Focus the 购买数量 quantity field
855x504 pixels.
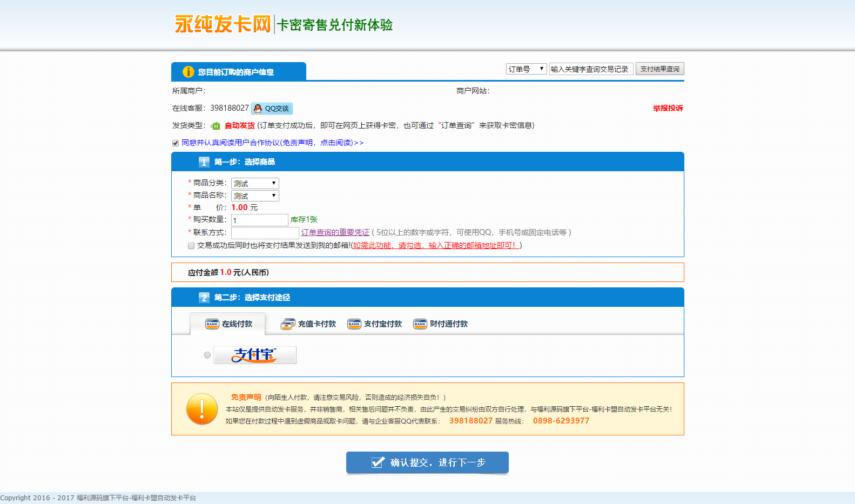click(260, 220)
